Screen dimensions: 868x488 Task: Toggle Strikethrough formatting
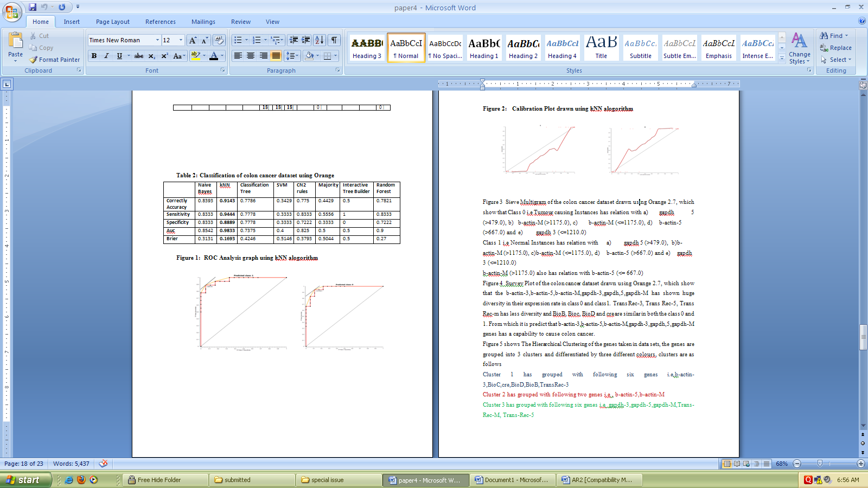point(139,56)
